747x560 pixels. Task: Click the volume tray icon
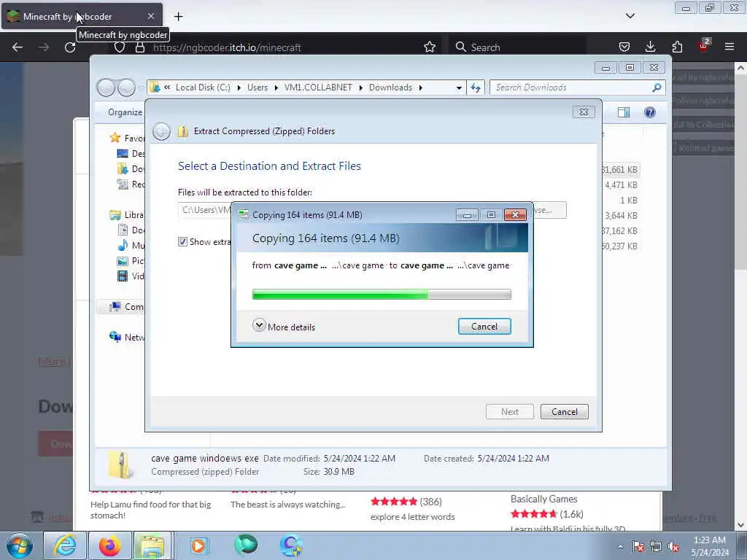(674, 547)
